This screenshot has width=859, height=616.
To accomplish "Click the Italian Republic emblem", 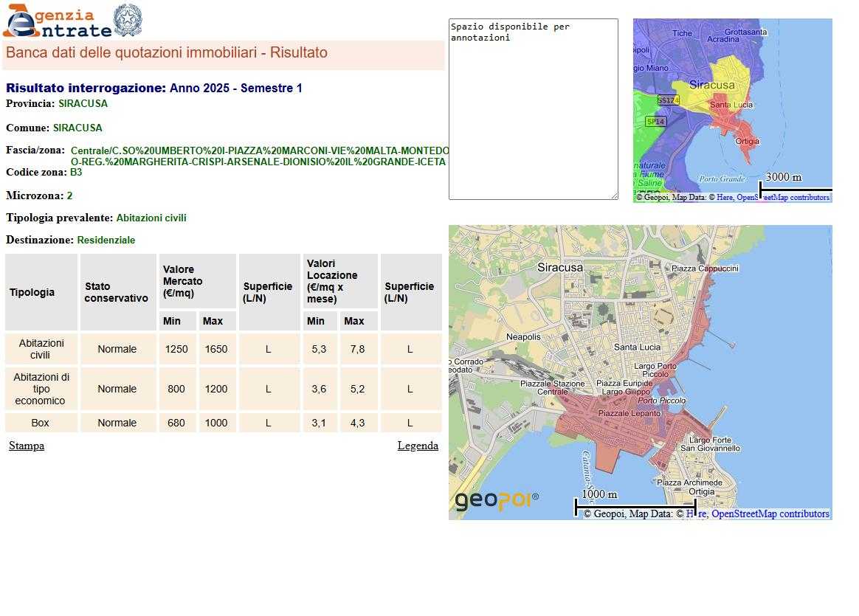I will [128, 21].
